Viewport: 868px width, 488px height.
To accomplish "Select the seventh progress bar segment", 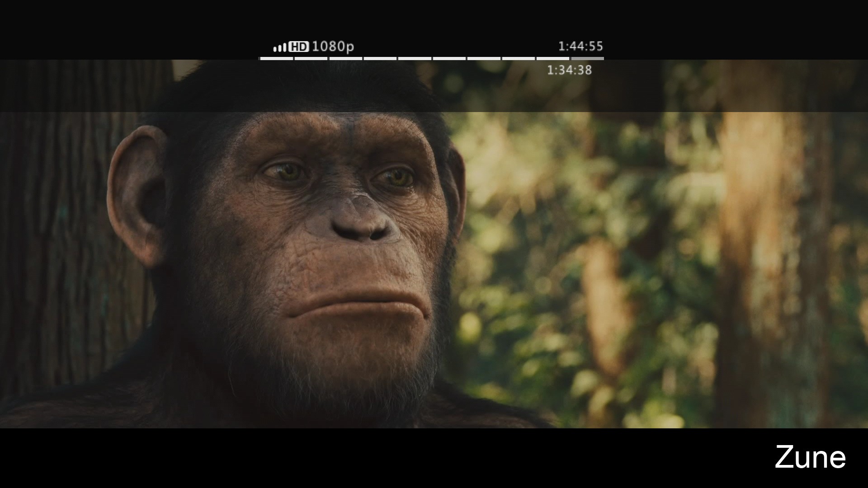I will coord(484,58).
